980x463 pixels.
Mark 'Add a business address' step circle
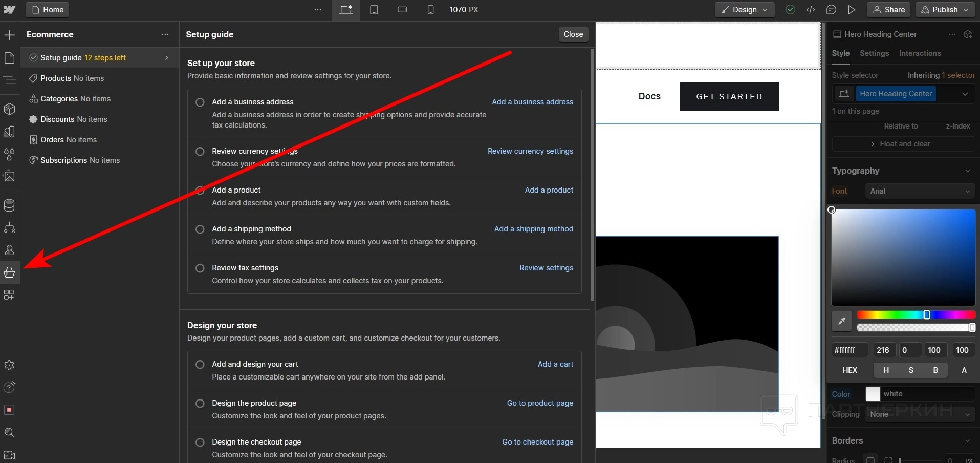(200, 102)
